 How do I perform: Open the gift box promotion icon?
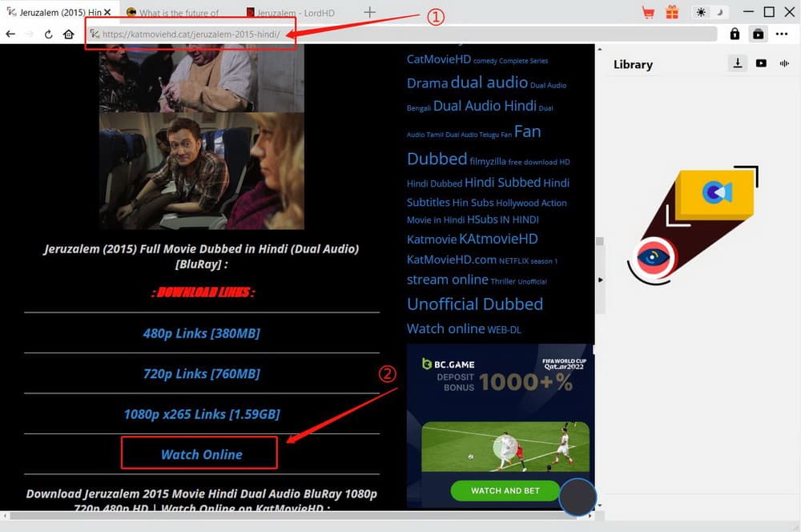coord(671,12)
